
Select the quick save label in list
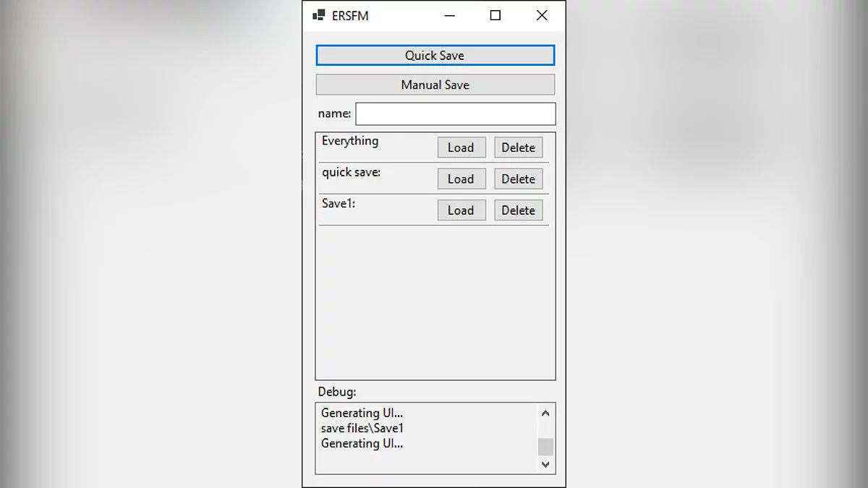coord(351,172)
